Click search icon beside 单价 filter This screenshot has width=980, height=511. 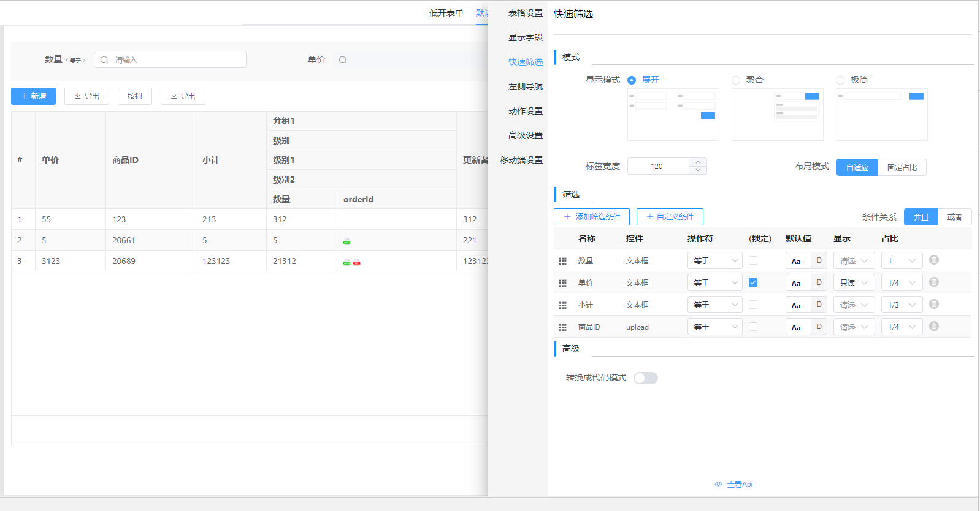pos(343,60)
